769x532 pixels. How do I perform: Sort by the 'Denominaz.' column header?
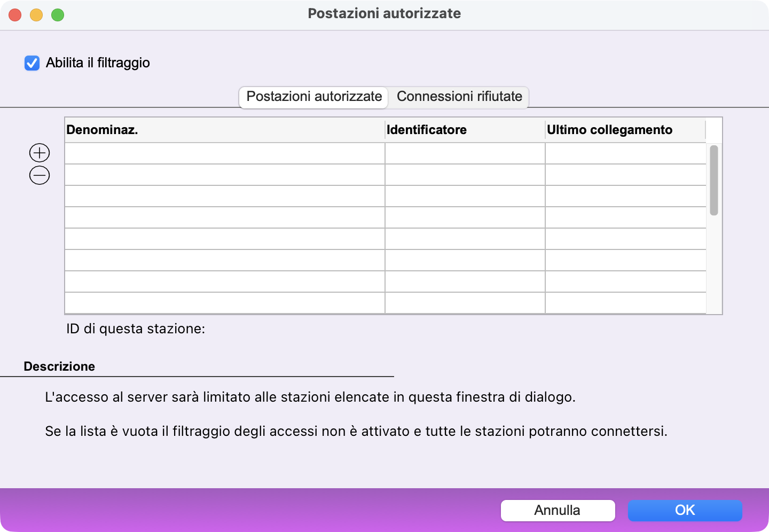(224, 130)
